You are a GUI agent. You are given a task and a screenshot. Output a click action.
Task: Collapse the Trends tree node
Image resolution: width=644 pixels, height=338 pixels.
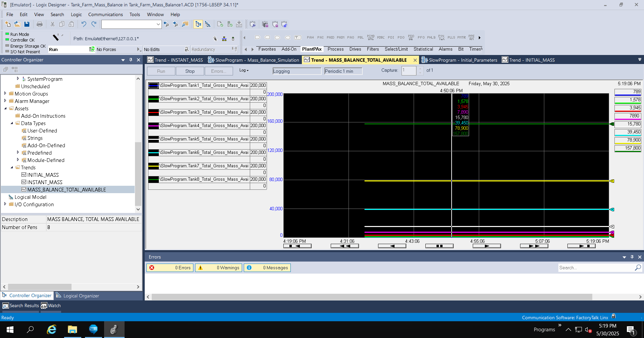click(x=12, y=167)
